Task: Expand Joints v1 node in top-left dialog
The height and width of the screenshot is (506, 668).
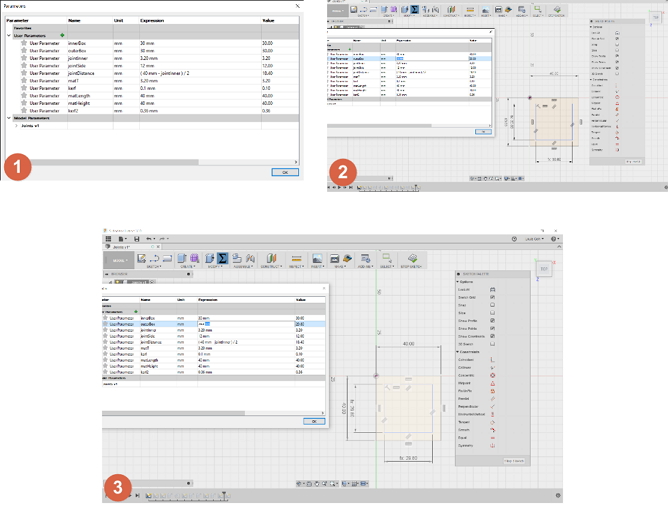Action: click(x=16, y=126)
